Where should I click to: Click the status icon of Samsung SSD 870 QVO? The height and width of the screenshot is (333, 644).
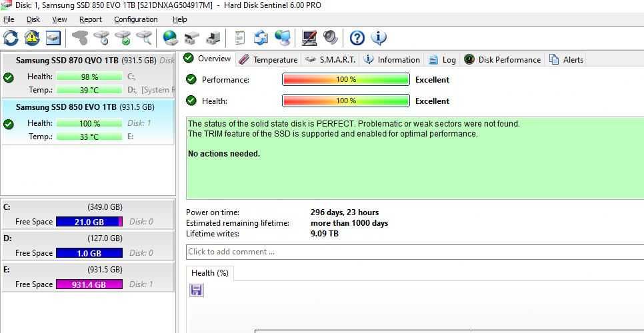8,77
